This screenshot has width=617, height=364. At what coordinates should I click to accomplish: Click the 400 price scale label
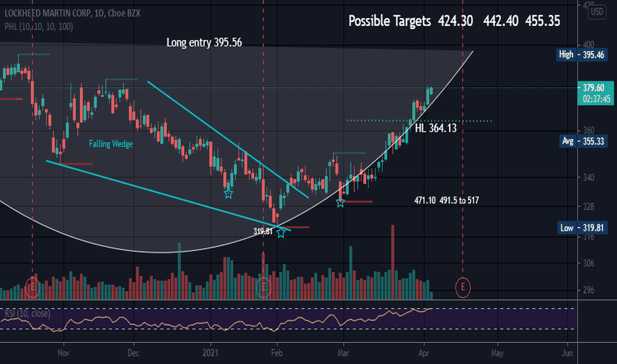coord(589,45)
